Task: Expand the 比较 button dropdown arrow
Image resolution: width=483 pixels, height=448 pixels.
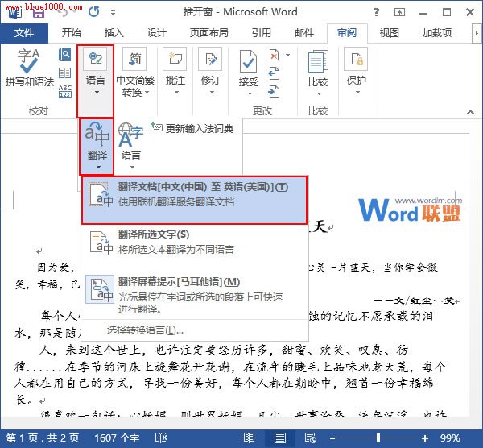Action: click(319, 93)
